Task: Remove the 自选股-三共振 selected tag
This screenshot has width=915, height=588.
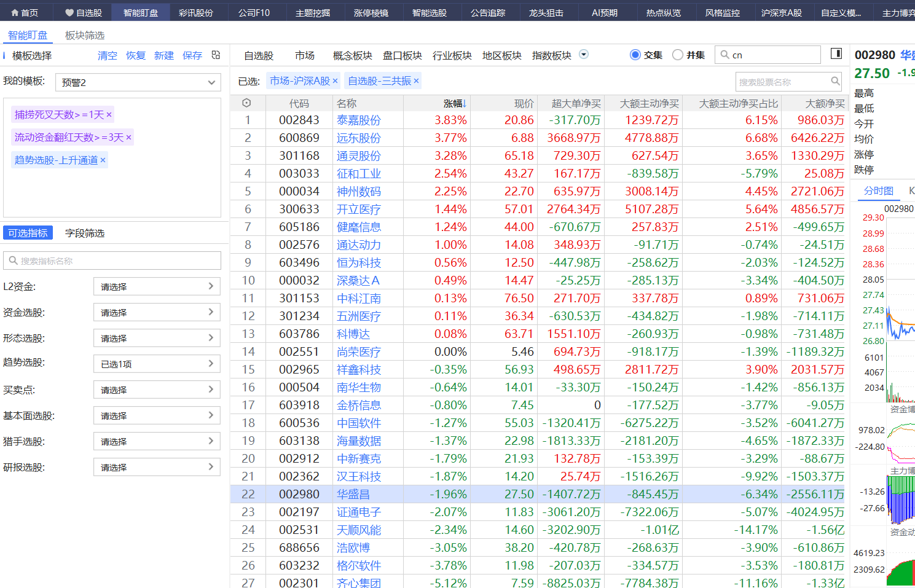Action: (x=416, y=81)
